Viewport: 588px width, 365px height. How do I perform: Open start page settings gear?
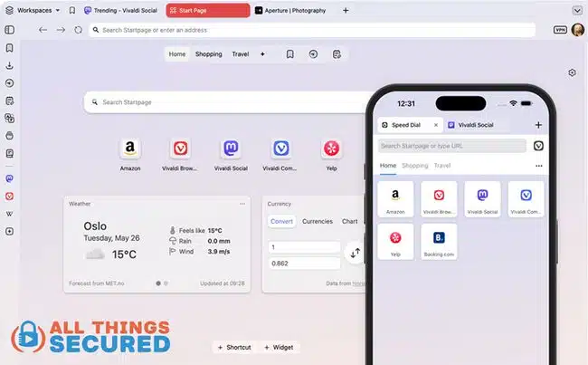coord(572,72)
